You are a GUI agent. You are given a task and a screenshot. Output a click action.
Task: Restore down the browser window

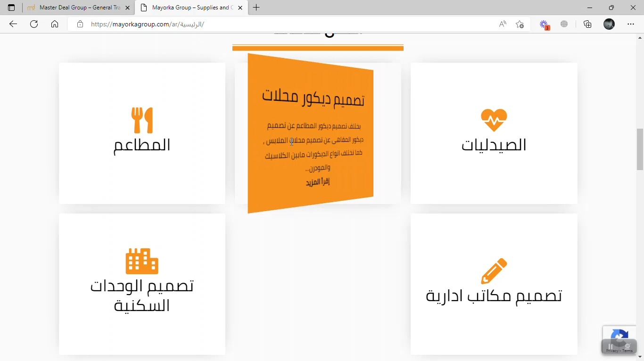tap(611, 8)
